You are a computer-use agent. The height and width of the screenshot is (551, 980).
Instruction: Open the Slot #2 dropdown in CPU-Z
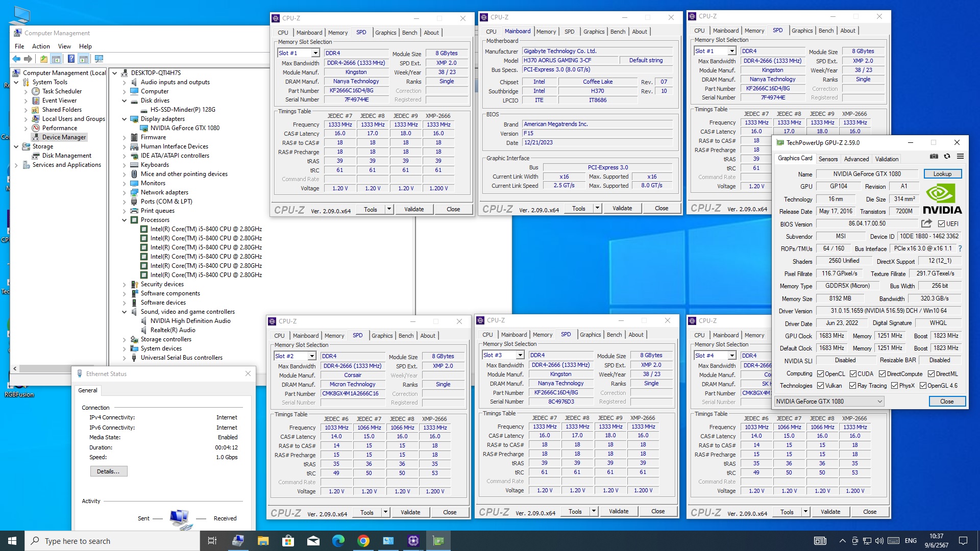click(312, 356)
